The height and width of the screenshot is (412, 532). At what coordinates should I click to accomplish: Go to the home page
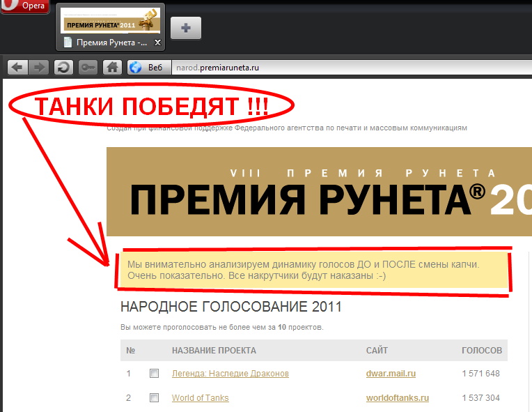tap(112, 67)
